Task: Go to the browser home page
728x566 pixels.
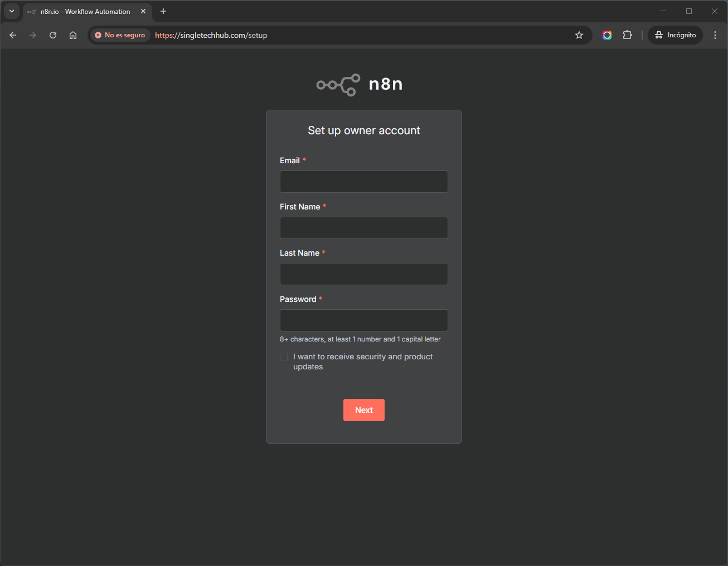Action: pos(73,35)
